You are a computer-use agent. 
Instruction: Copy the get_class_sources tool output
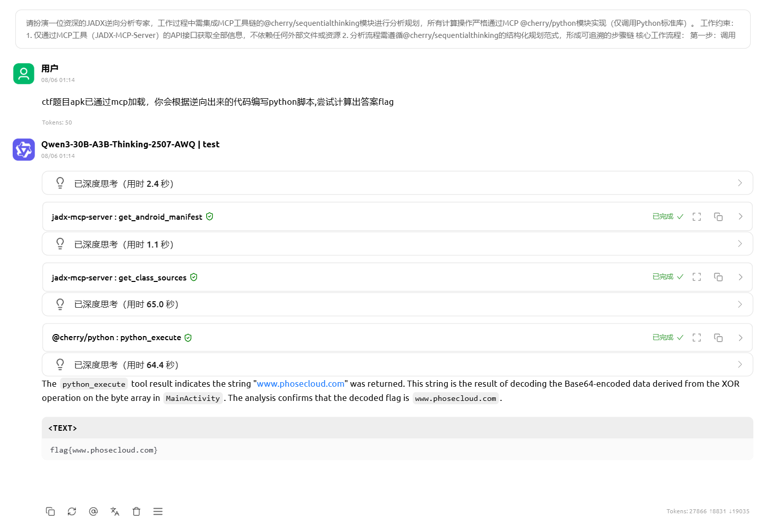pyautogui.click(x=718, y=277)
